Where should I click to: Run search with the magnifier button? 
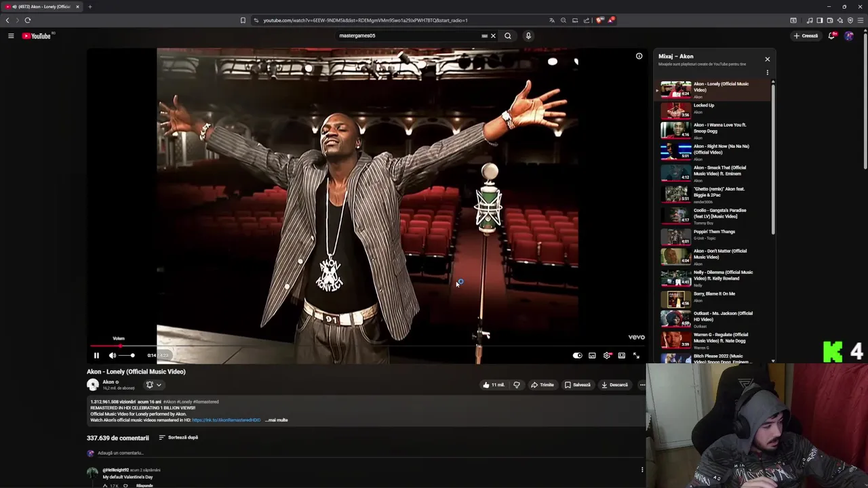point(507,36)
